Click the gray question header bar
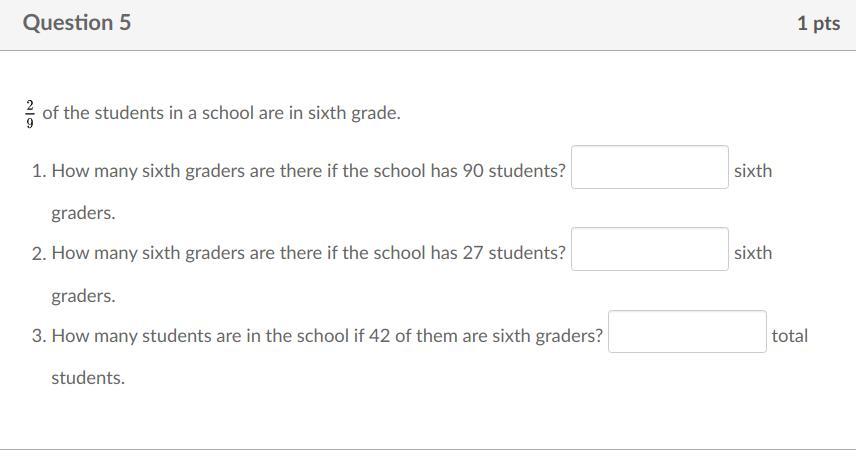Screen dimensions: 856x457 click(x=428, y=25)
